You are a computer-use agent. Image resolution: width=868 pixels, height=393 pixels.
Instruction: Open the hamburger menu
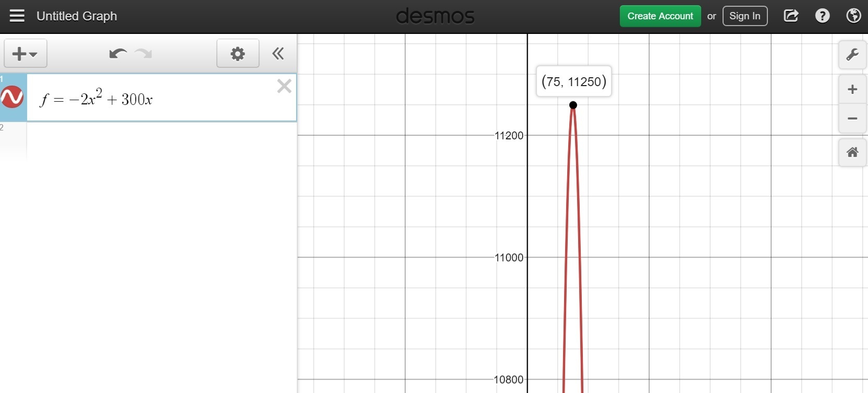coord(17,16)
